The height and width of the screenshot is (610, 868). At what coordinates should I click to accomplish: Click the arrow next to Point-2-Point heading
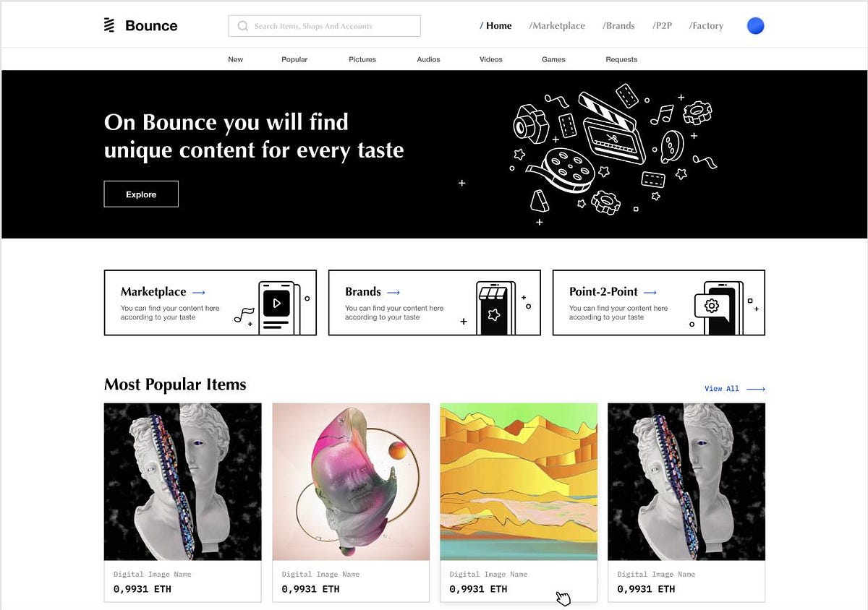click(650, 292)
